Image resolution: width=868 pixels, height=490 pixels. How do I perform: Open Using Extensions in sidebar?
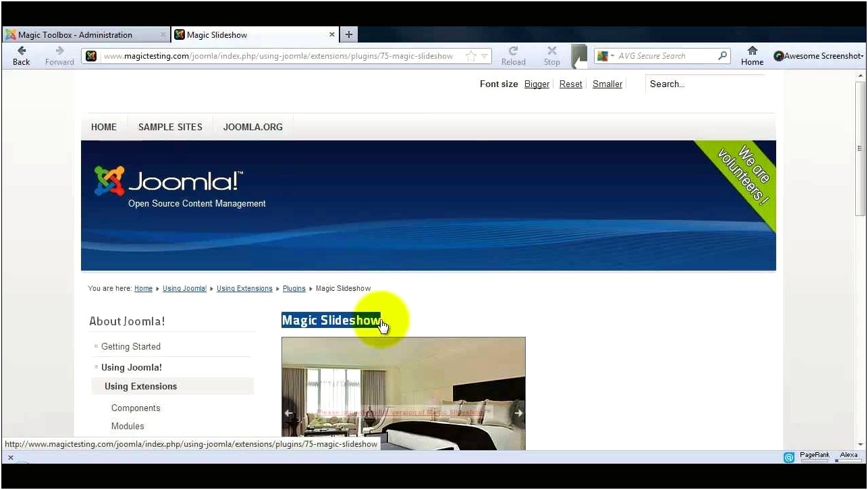pos(140,387)
